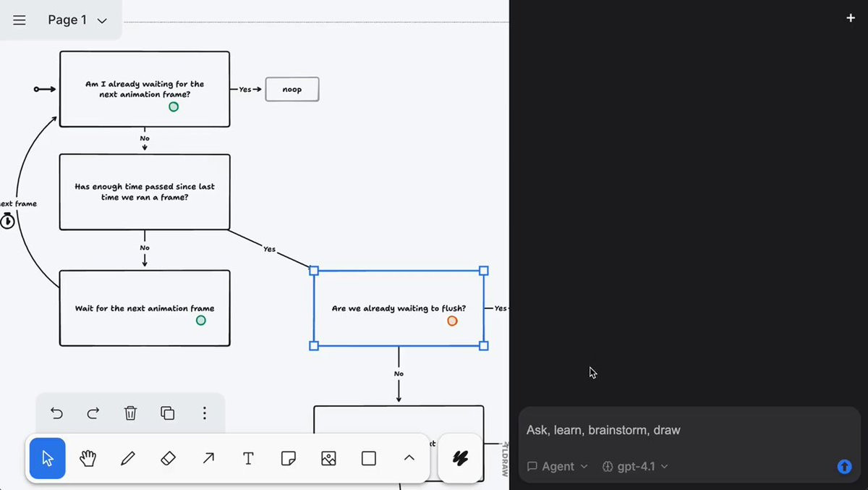Open the Page 1 dropdown
Viewport: 868px width, 490px height.
click(x=77, y=20)
